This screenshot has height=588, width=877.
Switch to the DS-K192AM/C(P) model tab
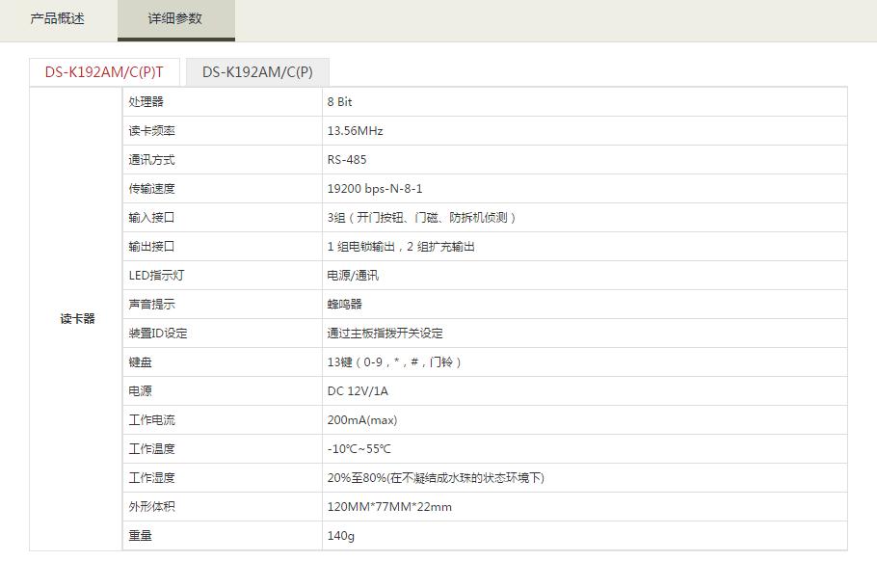coord(257,72)
